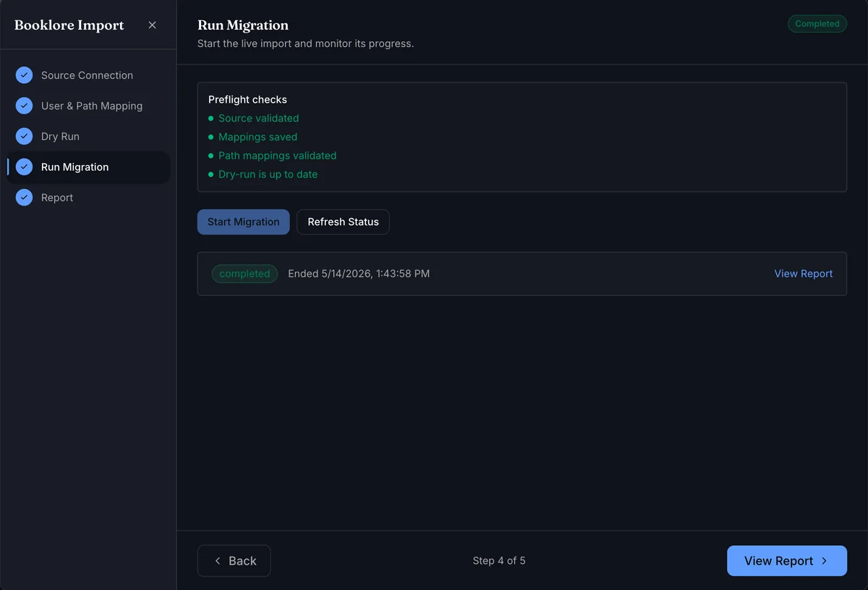Click the Dry Run checkmark icon

[25, 136]
